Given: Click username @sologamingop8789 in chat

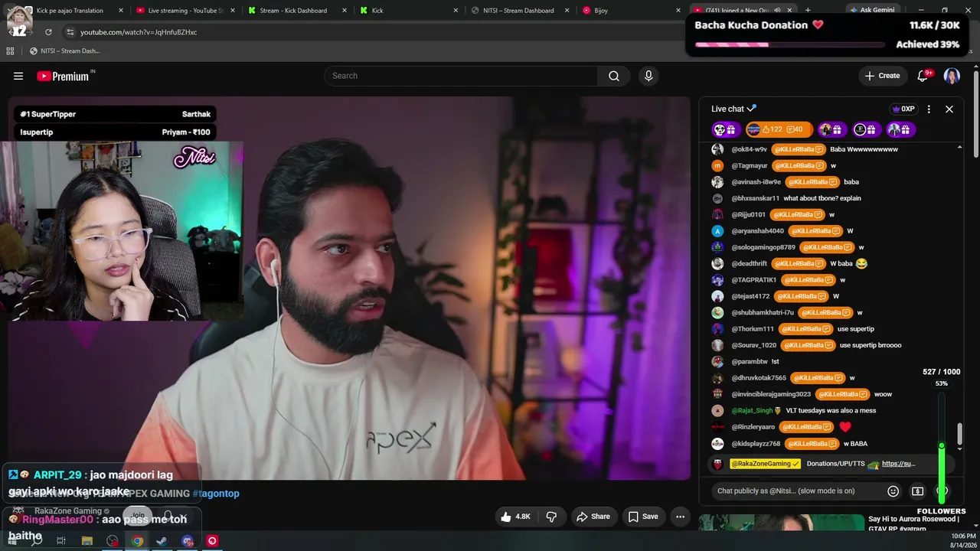Looking at the screenshot, I should (763, 247).
